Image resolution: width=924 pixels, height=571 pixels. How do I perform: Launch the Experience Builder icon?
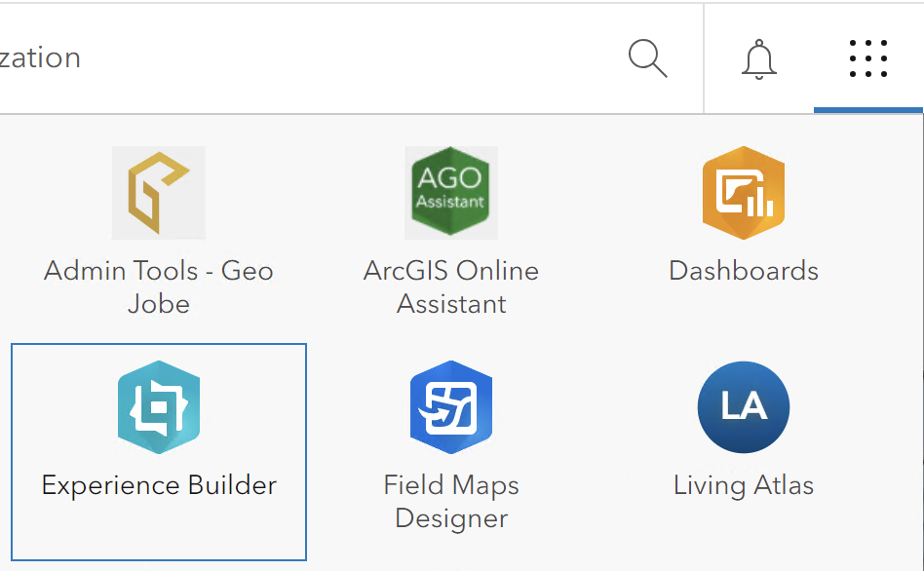coord(159,407)
